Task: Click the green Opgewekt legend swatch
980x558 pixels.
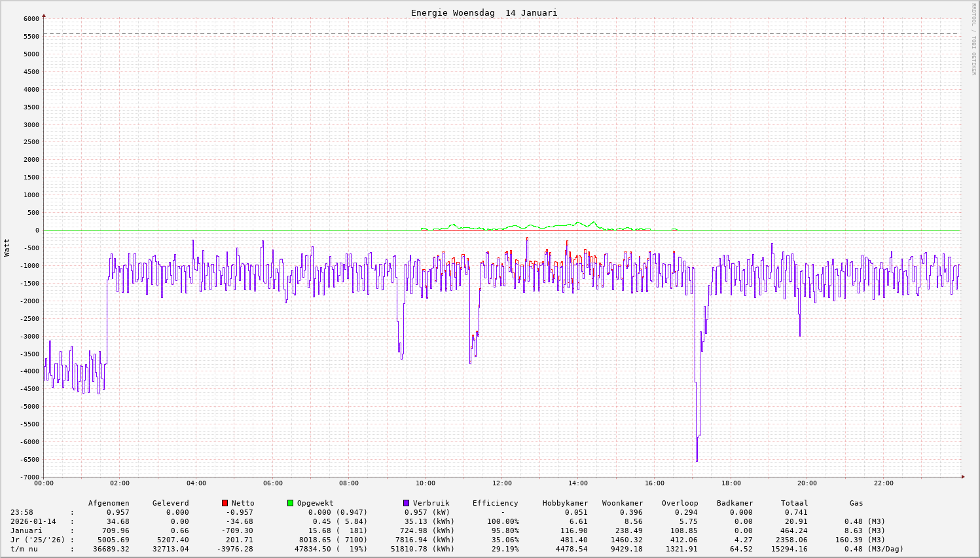Action: click(x=290, y=503)
